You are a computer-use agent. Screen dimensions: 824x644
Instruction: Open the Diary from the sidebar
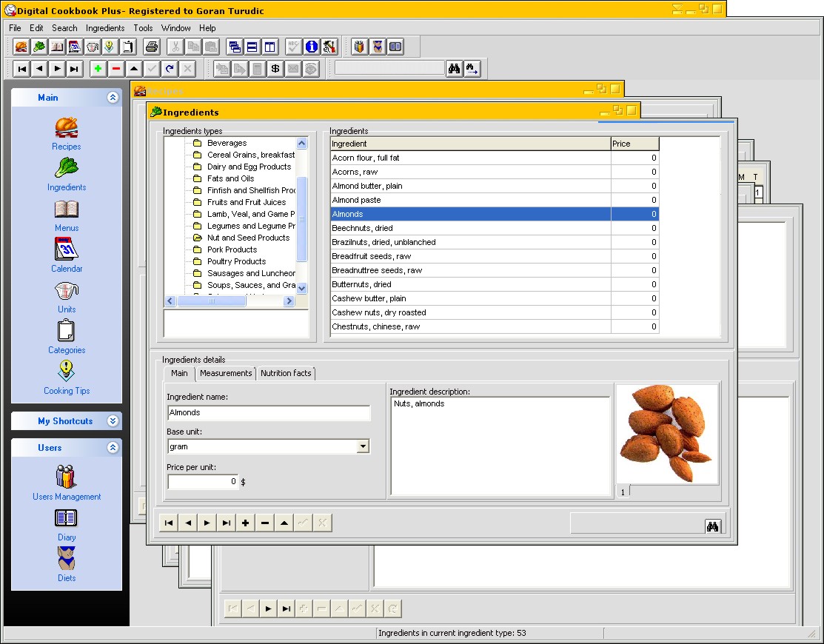[x=66, y=525]
